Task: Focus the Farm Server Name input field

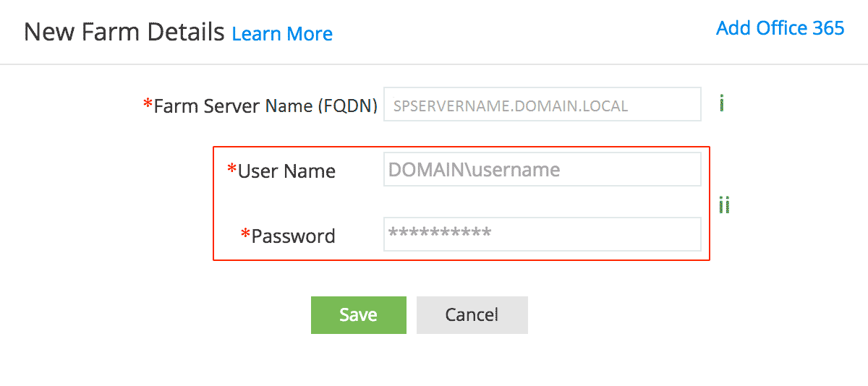Action: tap(542, 105)
